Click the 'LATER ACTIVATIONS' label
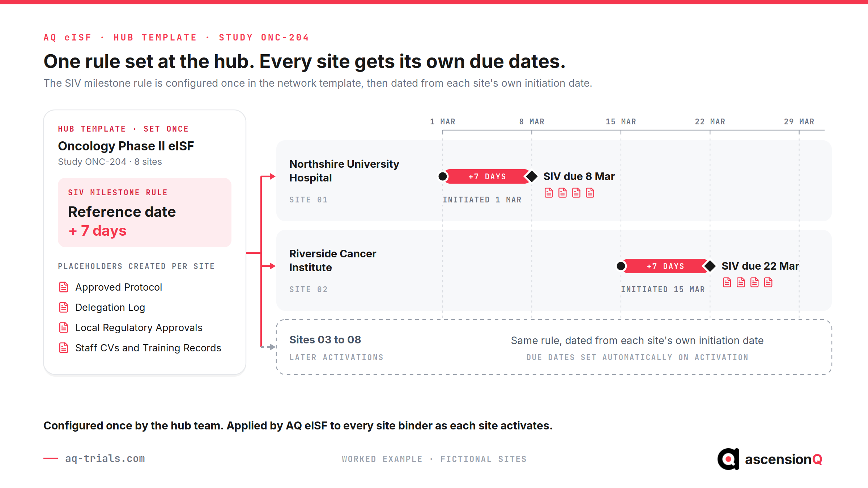Screen dimensions: 868x488 (x=336, y=357)
